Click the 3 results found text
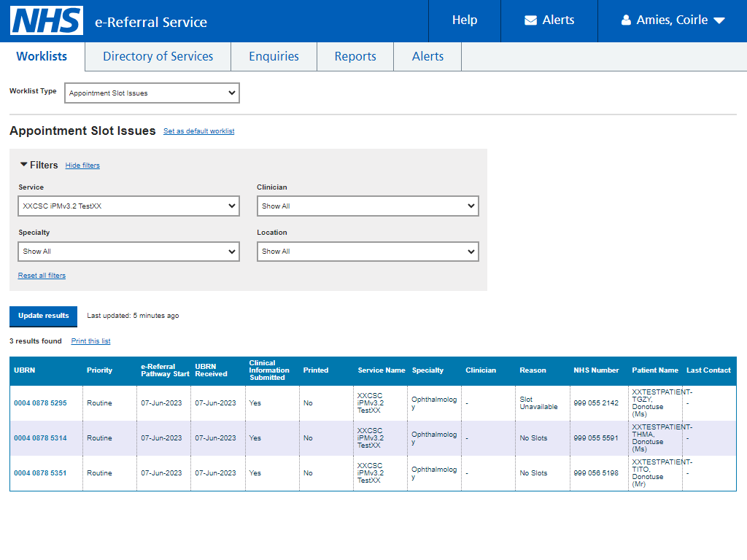747x560 pixels. pyautogui.click(x=36, y=341)
